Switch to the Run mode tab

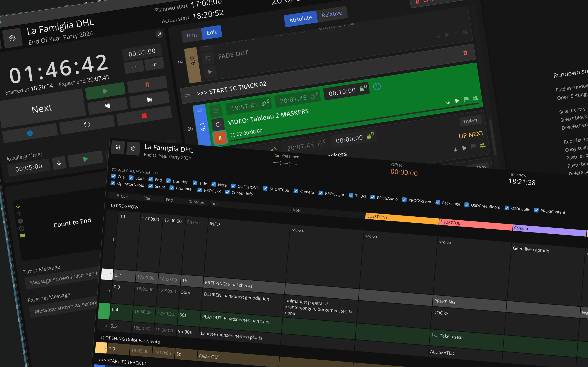pyautogui.click(x=192, y=35)
